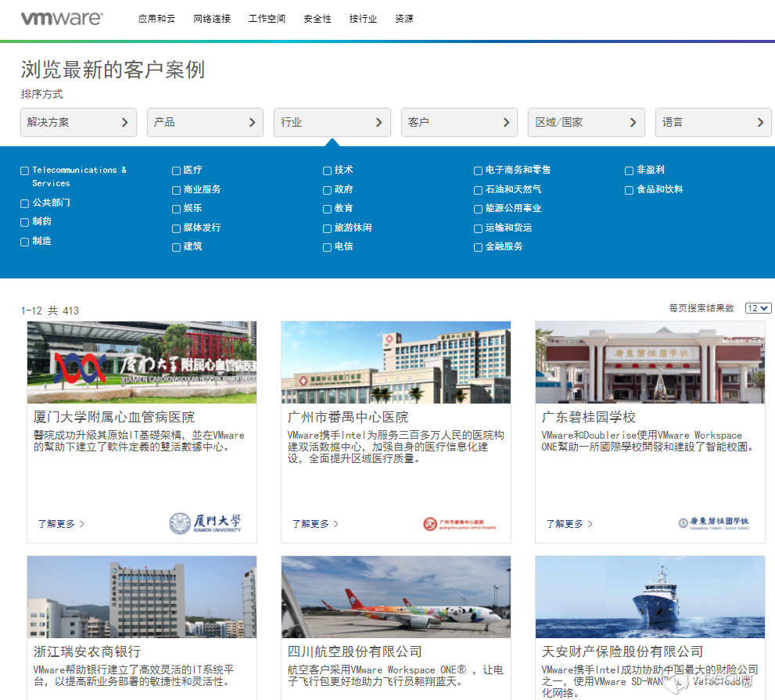Click the Xiamen University logo
This screenshot has width=775, height=700.
pos(205,523)
